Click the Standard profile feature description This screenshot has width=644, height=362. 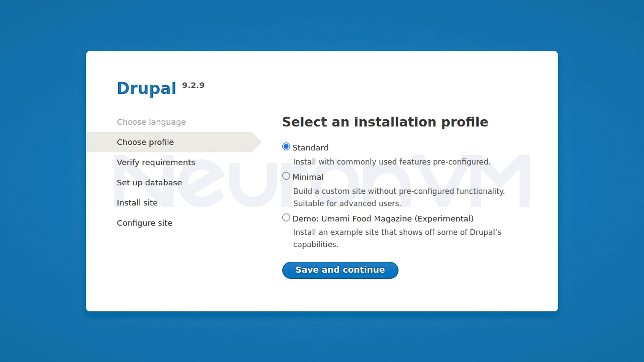click(391, 162)
